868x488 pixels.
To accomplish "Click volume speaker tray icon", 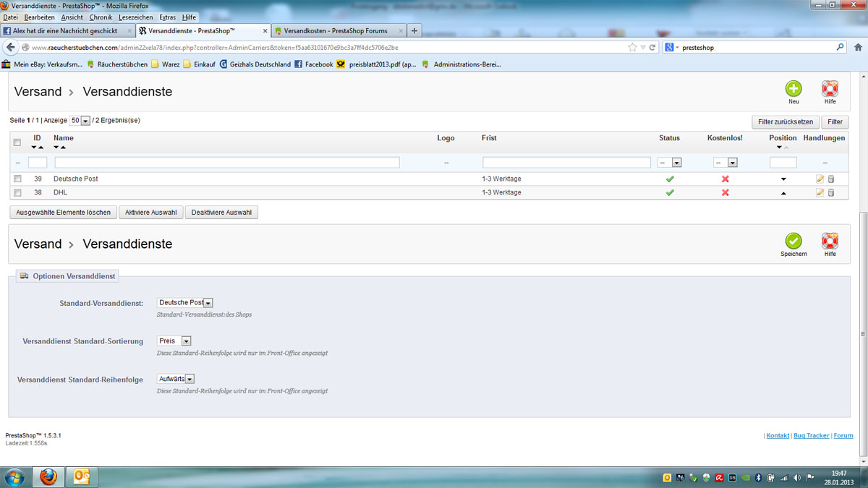I will pyautogui.click(x=796, y=477).
